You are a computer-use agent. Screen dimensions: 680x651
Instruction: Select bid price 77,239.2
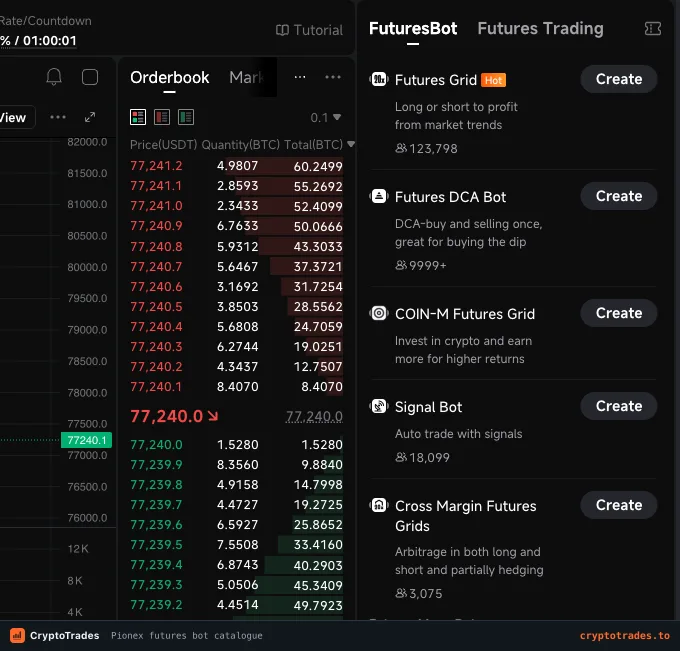tap(156, 605)
